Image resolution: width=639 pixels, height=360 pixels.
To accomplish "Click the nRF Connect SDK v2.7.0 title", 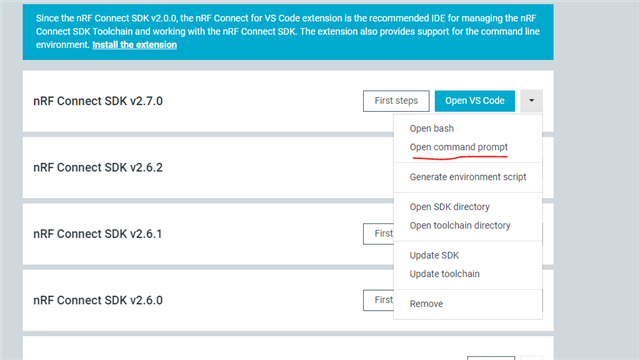I will [x=98, y=101].
